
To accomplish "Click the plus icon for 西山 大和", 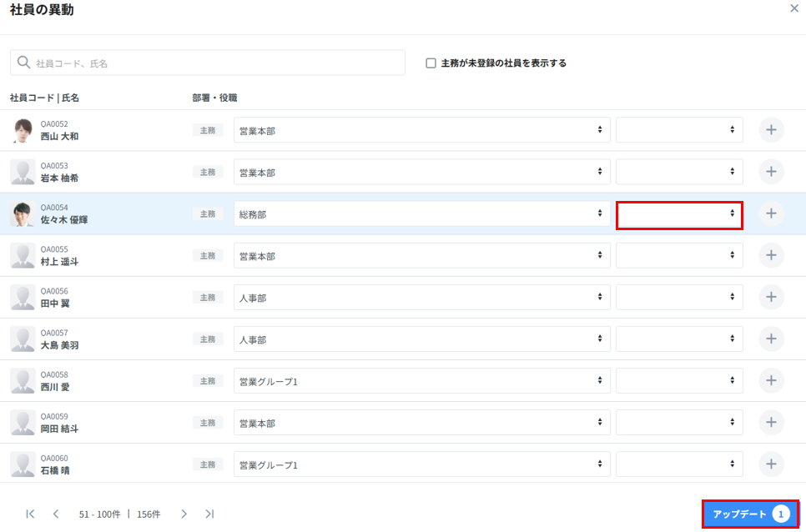I will click(x=771, y=130).
